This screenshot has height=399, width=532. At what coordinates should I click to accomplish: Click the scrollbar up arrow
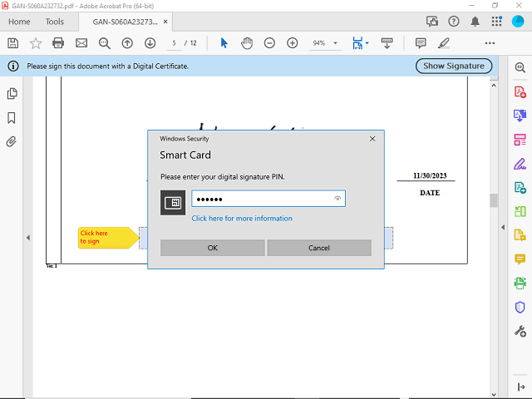click(x=494, y=86)
